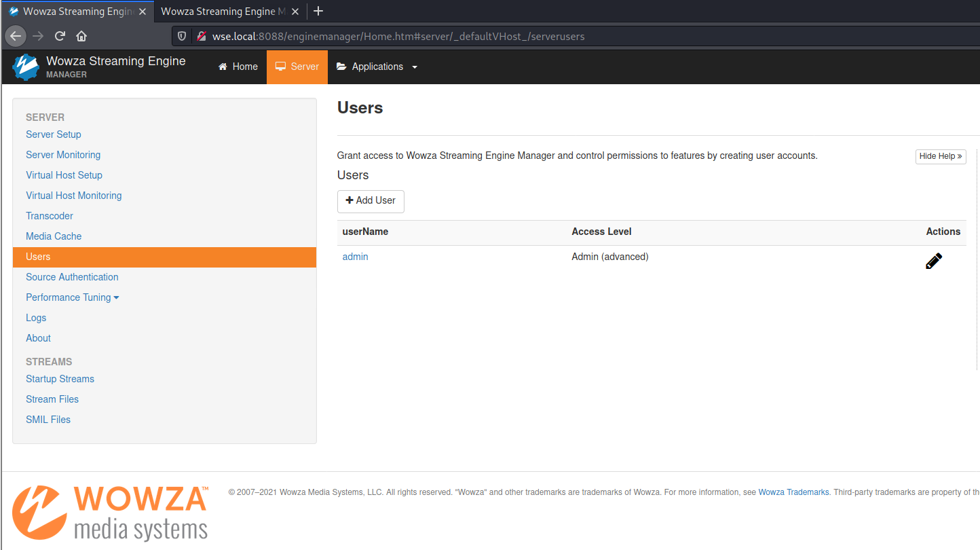This screenshot has height=550, width=980.
Task: Open SMIL Files in the sidebar
Action: pos(48,420)
